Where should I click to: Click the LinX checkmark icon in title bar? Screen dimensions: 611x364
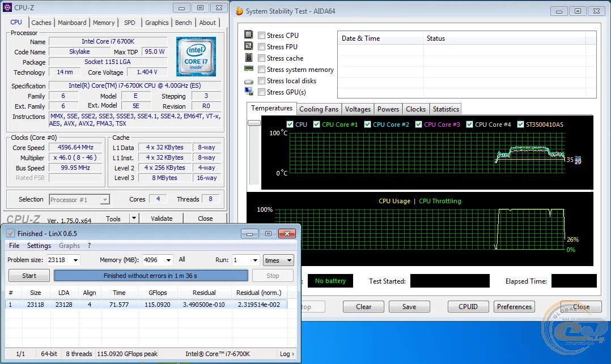(x=11, y=234)
